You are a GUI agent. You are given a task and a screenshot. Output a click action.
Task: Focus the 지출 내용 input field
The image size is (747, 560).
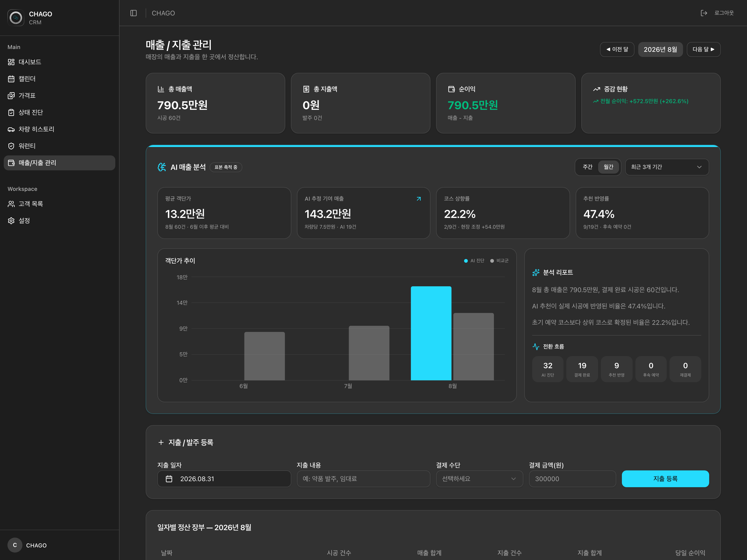pyautogui.click(x=363, y=479)
